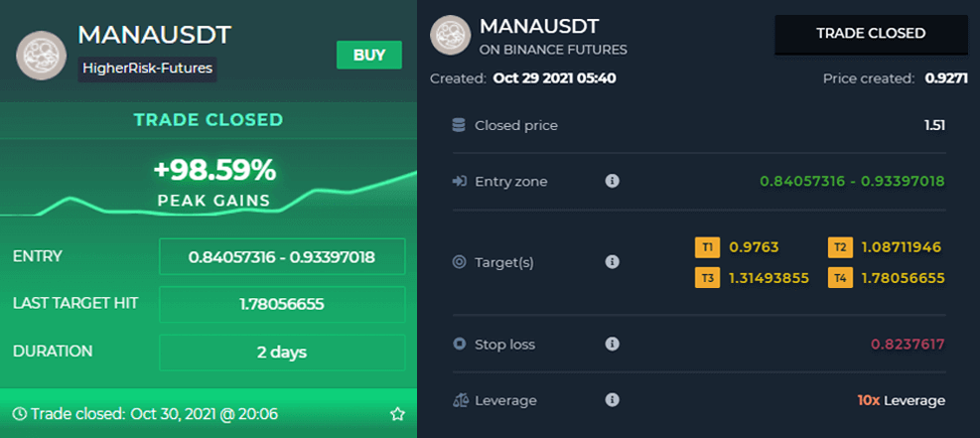Click the MANA coin logo on right panel

pos(450,36)
